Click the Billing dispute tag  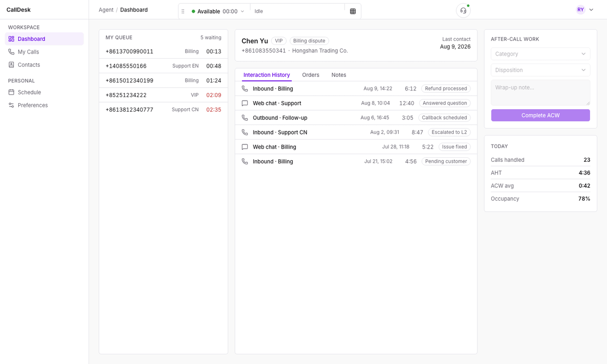point(309,41)
